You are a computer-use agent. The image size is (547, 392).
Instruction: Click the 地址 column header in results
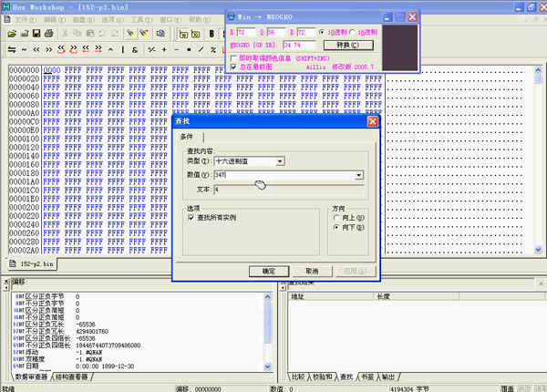pos(331,296)
